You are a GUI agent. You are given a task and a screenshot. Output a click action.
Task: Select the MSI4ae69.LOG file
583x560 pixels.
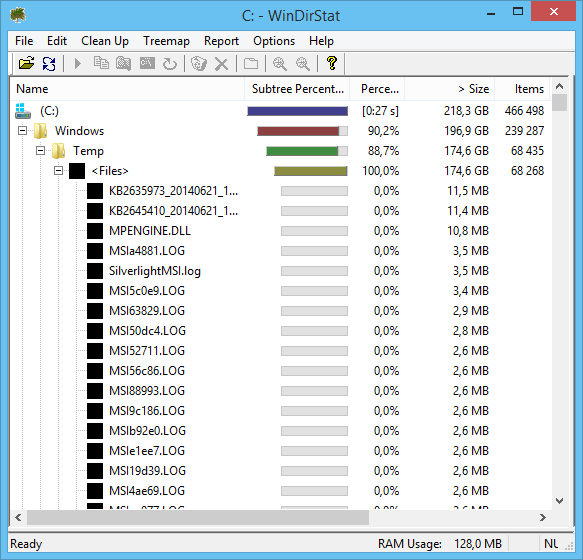pyautogui.click(x=147, y=491)
